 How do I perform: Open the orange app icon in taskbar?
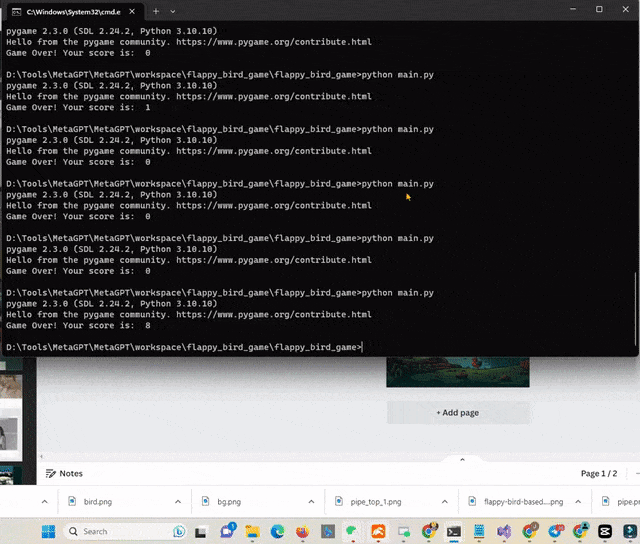click(x=378, y=531)
